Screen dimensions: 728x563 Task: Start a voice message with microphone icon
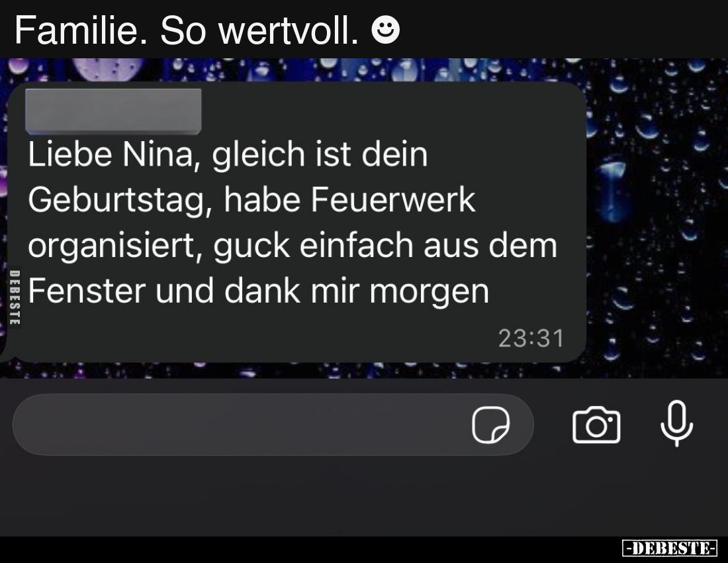[x=677, y=423]
